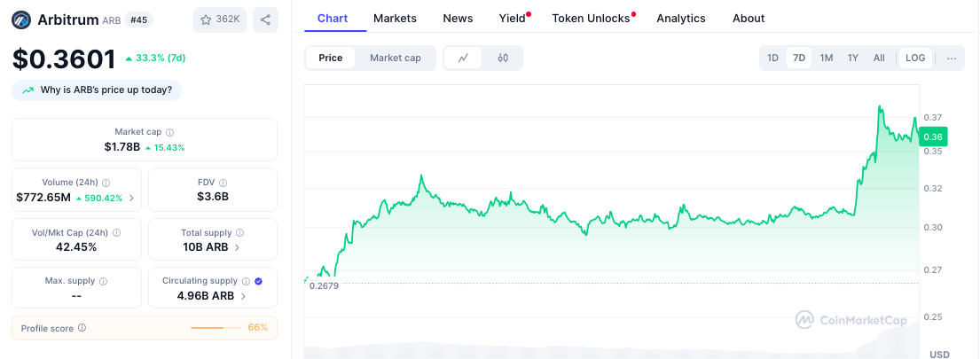Click the 10B ARB total supply value

click(206, 247)
